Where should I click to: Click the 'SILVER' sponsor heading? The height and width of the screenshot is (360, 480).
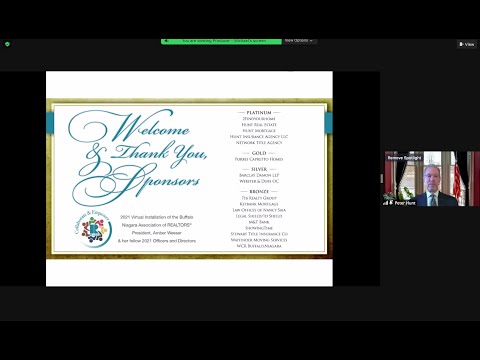(259, 169)
